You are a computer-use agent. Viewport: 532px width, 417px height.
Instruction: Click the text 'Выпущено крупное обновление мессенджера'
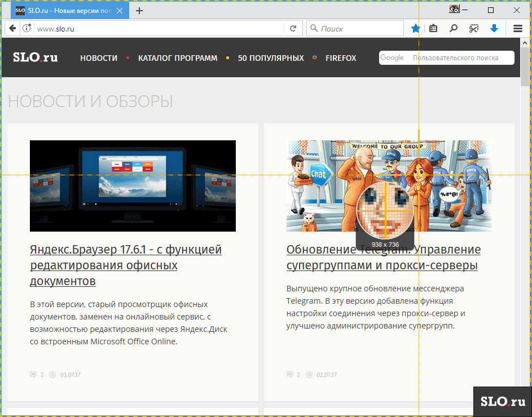coord(375,289)
